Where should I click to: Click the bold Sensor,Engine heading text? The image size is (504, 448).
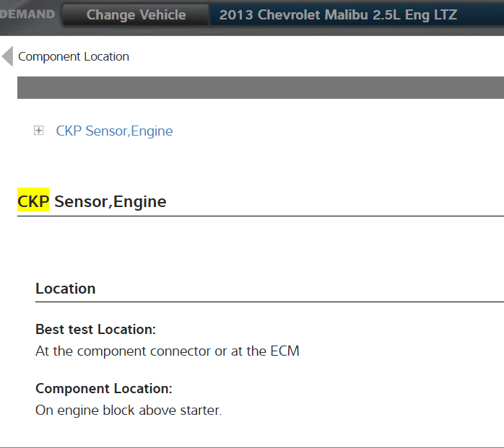click(x=110, y=201)
